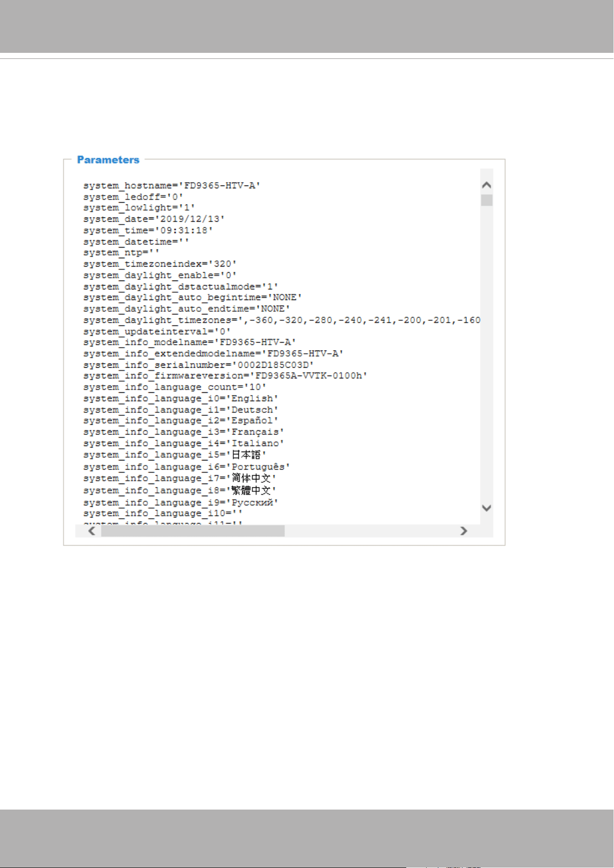Click the language_i8='繁體中文' line
This screenshot has width=614, height=868.
pyautogui.click(x=180, y=490)
